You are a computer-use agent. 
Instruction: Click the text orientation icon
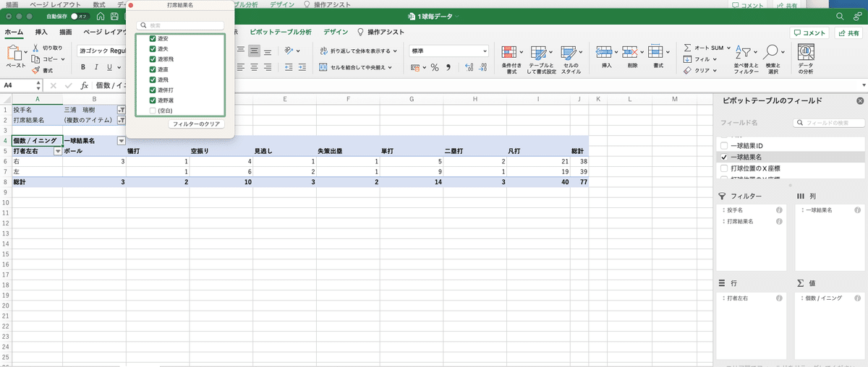(289, 51)
